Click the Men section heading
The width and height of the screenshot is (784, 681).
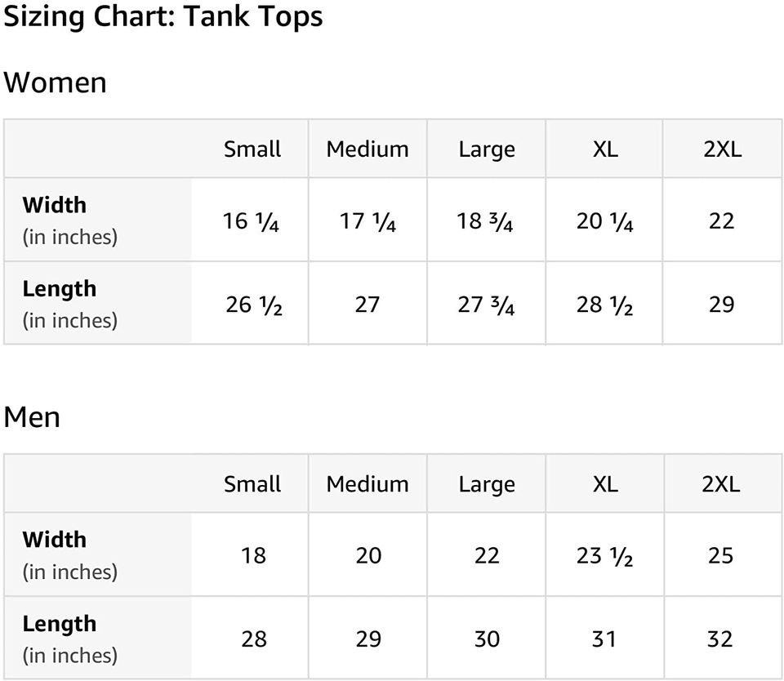click(32, 417)
